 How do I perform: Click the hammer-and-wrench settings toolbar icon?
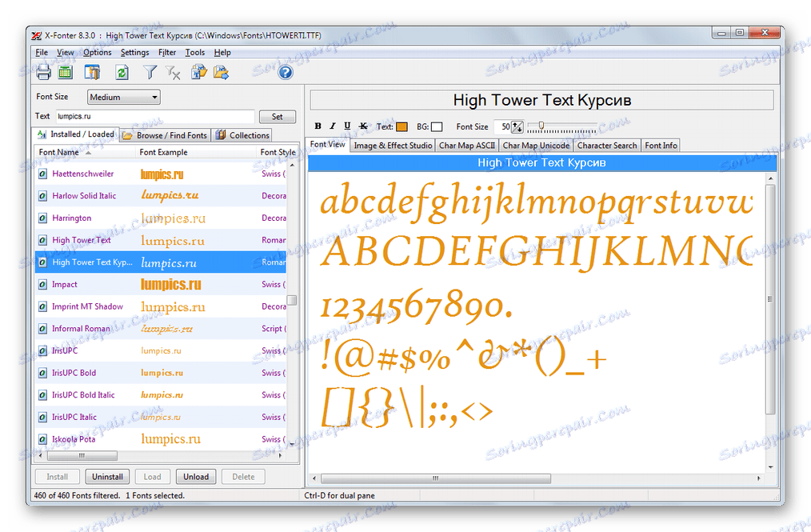(93, 73)
